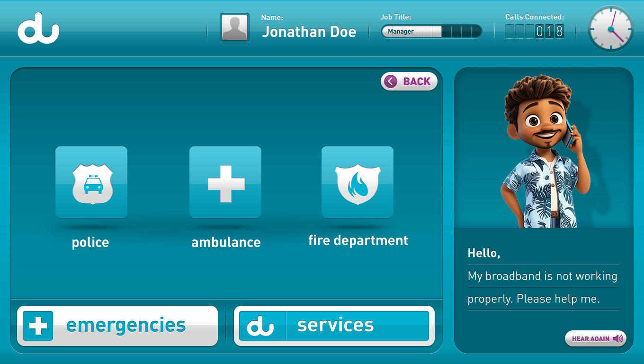Image resolution: width=644 pixels, height=364 pixels.
Task: Go back using the BACK button
Action: click(409, 82)
